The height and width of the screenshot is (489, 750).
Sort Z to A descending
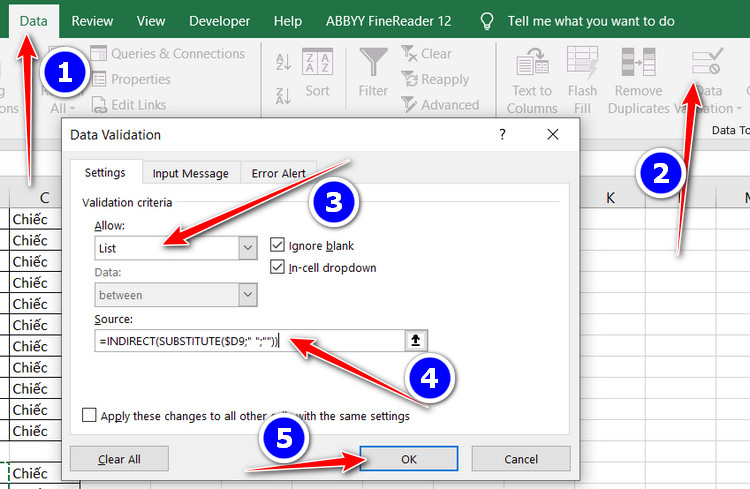pyautogui.click(x=283, y=96)
